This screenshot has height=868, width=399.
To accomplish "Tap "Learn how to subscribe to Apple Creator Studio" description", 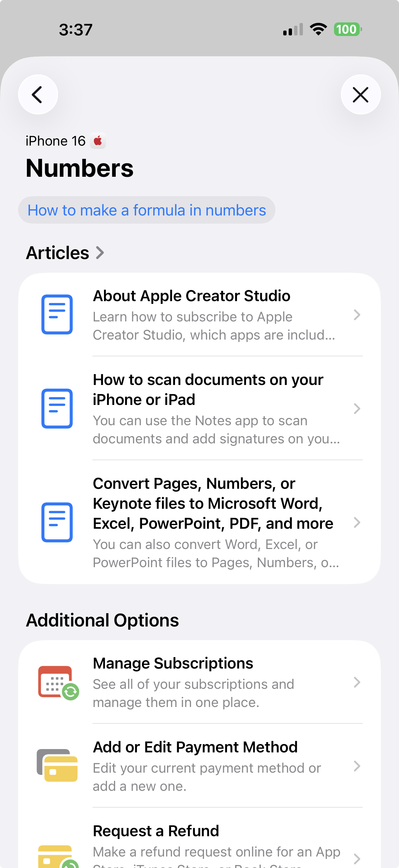I will (214, 326).
